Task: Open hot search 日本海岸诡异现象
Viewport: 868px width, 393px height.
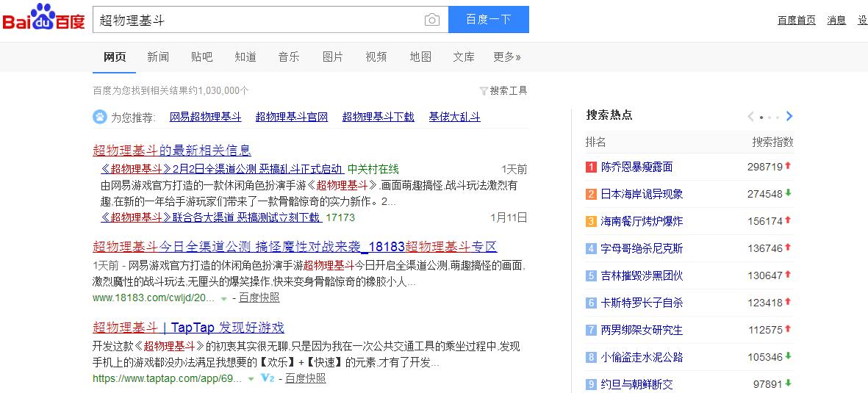Action: 642,194
